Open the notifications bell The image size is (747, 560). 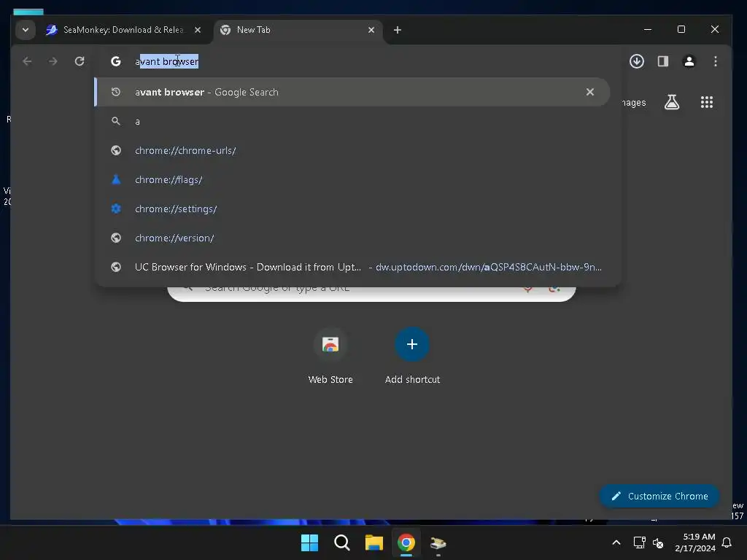coord(727,542)
